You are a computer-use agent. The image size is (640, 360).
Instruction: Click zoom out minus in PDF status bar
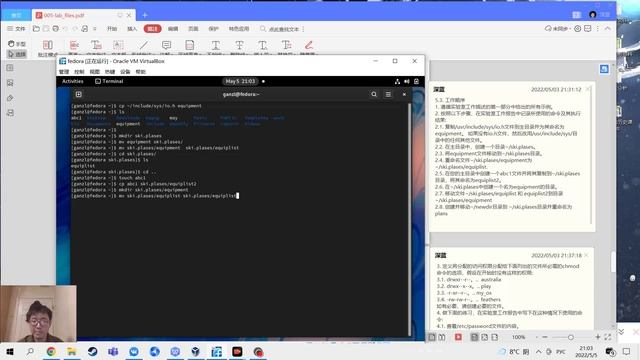point(544,337)
